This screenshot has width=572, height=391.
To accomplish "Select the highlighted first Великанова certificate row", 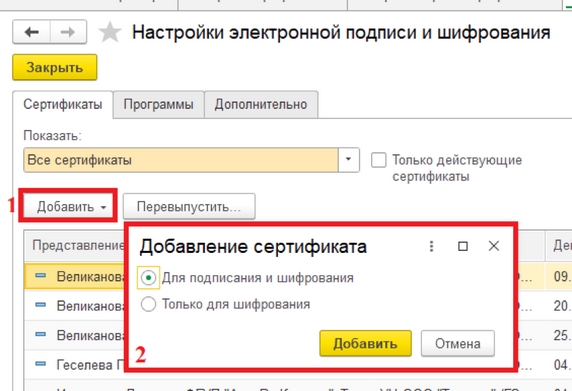I will click(x=75, y=276).
